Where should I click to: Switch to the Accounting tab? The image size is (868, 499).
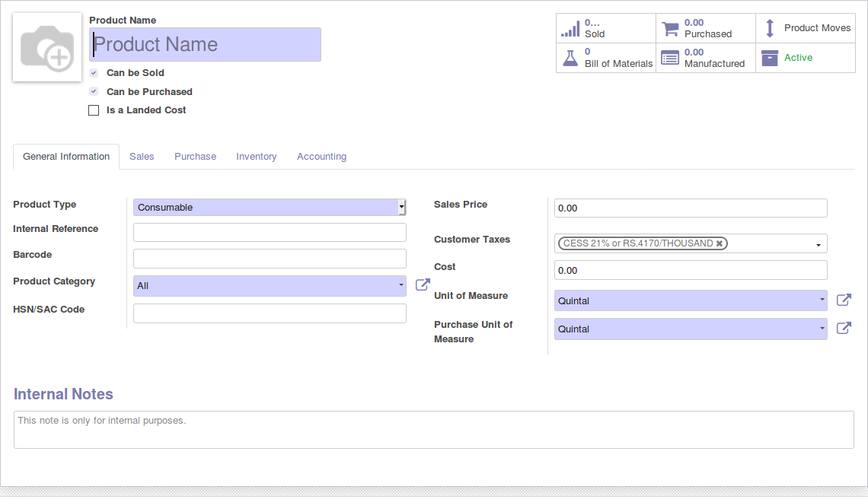[x=321, y=157]
